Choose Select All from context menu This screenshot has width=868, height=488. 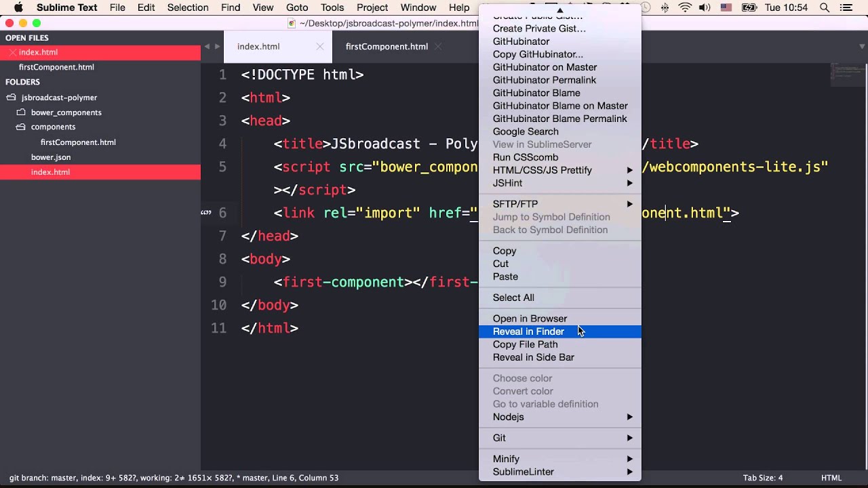(560, 298)
